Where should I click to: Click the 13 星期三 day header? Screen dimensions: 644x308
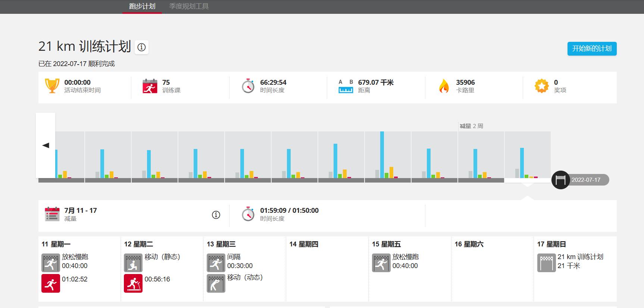[x=221, y=244]
